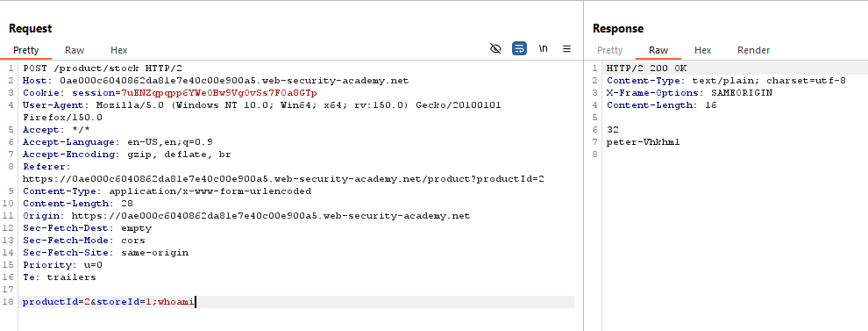The width and height of the screenshot is (868, 331).
Task: Click the HTTP/2 200 OK status line
Action: 646,68
